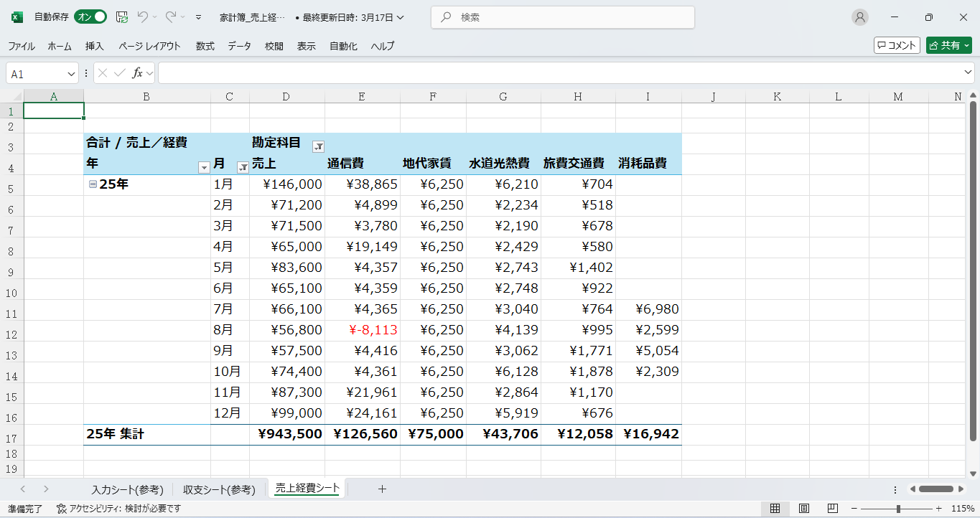Switch to Page Break Preview icon
Viewport: 980px width, 518px height.
(833, 509)
